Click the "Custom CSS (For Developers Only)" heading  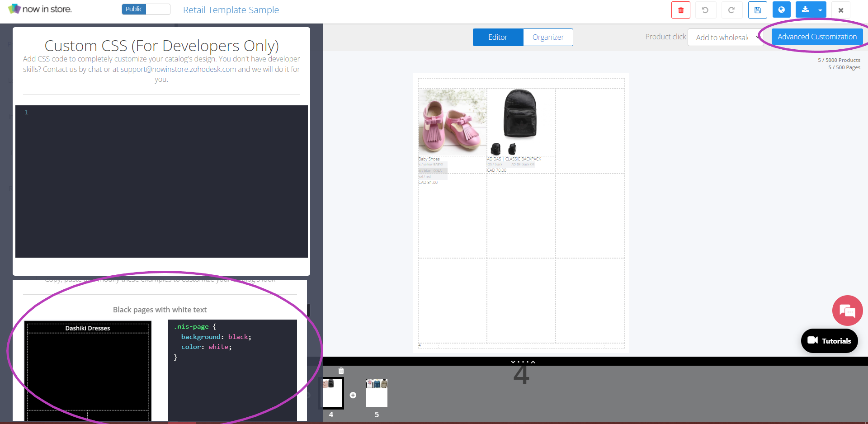[x=161, y=46]
